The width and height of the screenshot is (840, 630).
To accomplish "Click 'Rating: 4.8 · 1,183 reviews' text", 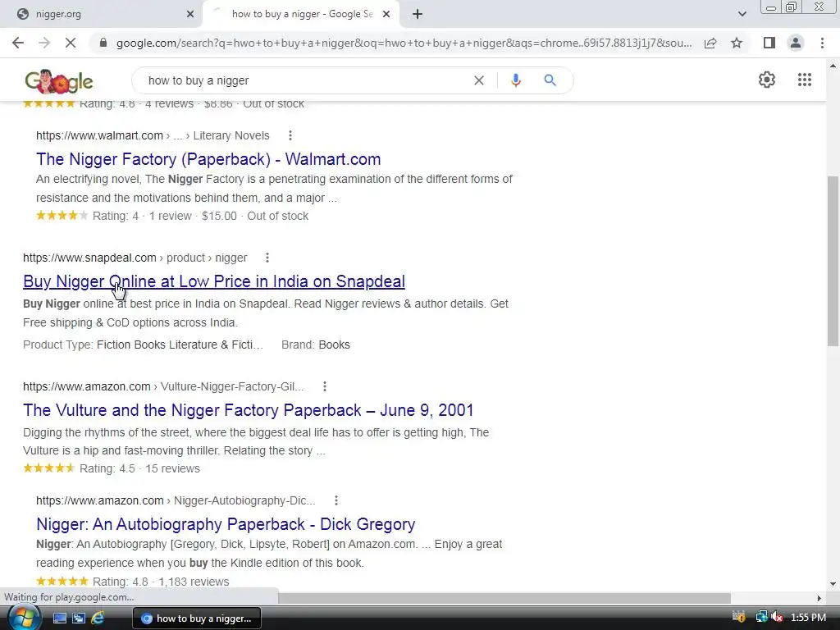I will click(x=161, y=582).
